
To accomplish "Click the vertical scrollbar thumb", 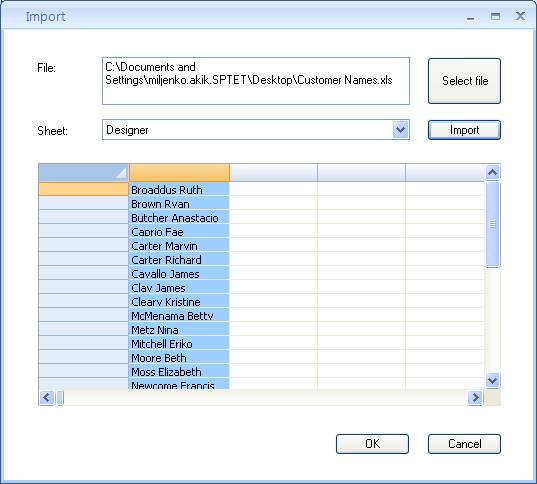I will pyautogui.click(x=492, y=224).
